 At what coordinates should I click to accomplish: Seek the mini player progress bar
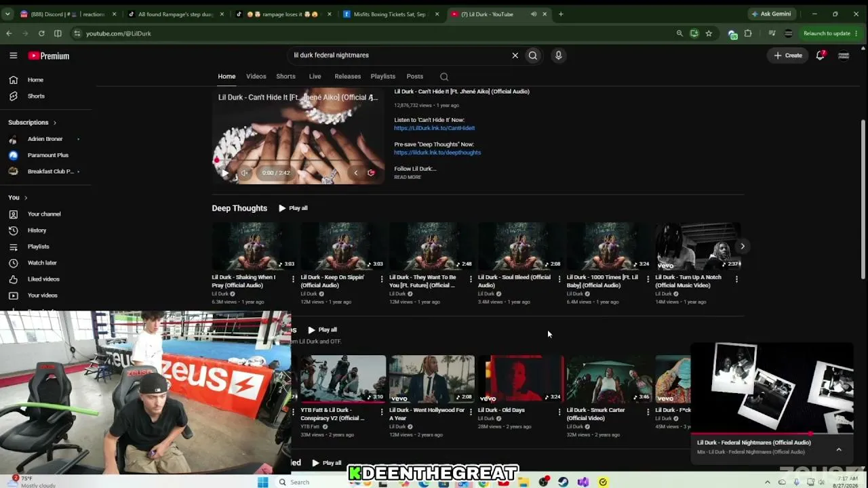772,434
